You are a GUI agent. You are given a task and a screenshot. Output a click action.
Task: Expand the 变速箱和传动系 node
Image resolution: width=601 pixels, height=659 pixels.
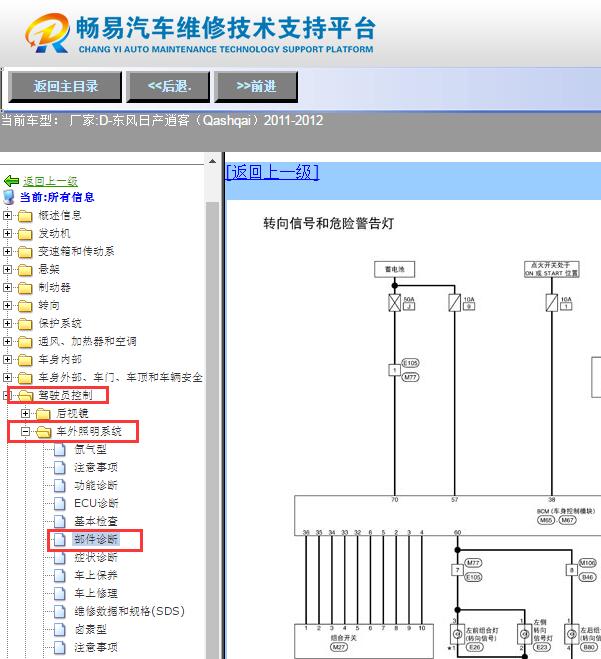pos(7,251)
